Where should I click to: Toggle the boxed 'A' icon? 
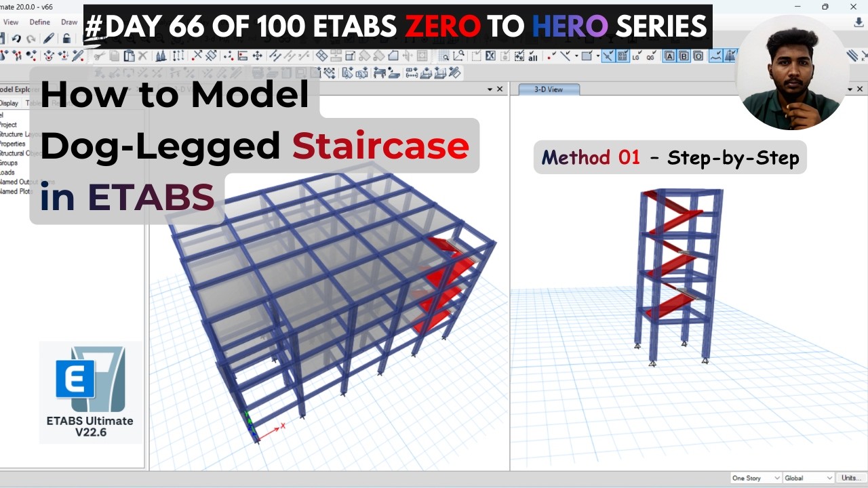[x=669, y=56]
